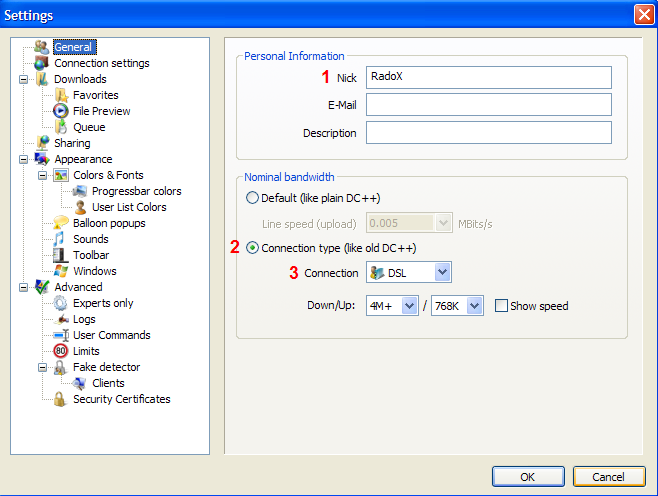Select Connection type (like old DC++) option
Screen dimensions: 658x496
tap(252, 248)
